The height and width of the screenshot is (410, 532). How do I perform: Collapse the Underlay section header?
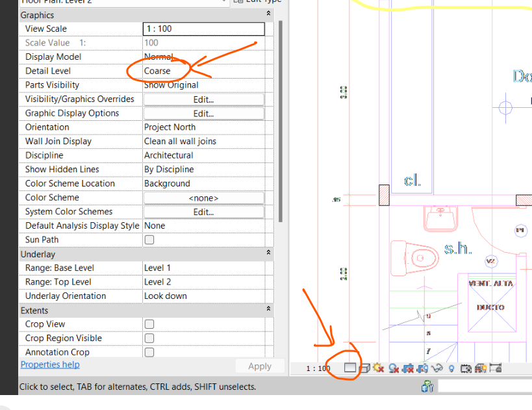point(266,253)
